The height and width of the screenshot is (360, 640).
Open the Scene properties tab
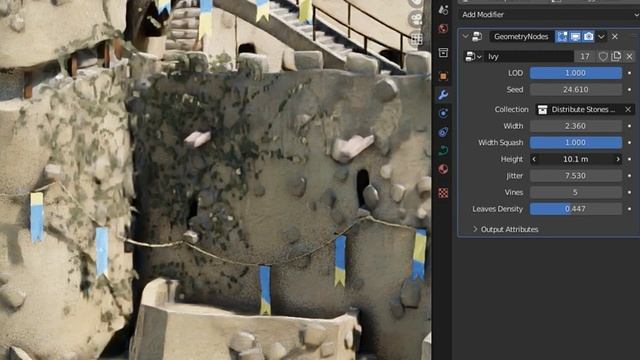point(443,10)
